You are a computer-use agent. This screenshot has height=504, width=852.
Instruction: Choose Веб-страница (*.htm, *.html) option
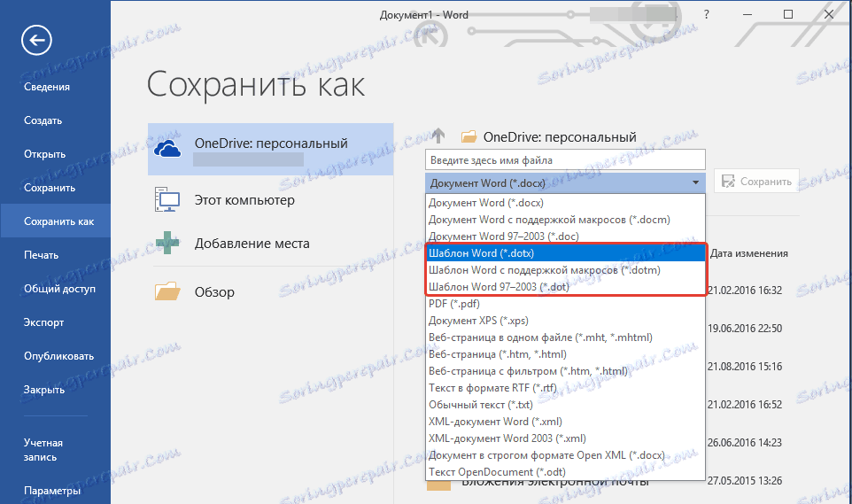point(565,354)
